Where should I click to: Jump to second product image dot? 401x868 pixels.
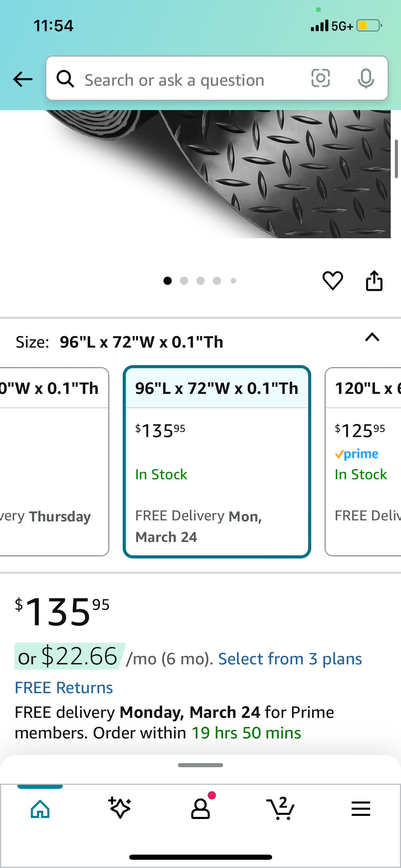(x=184, y=281)
